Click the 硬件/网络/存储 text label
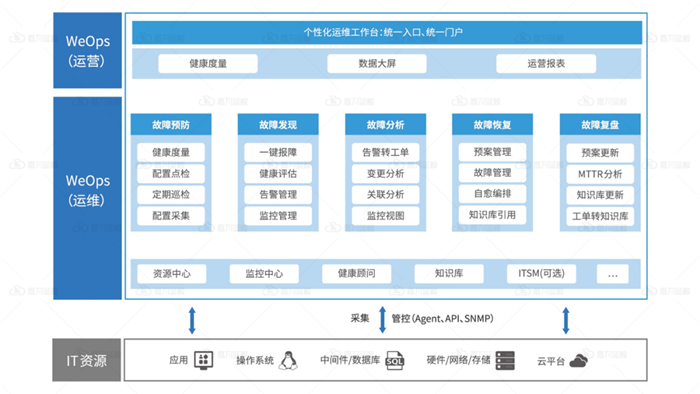 pyautogui.click(x=458, y=360)
